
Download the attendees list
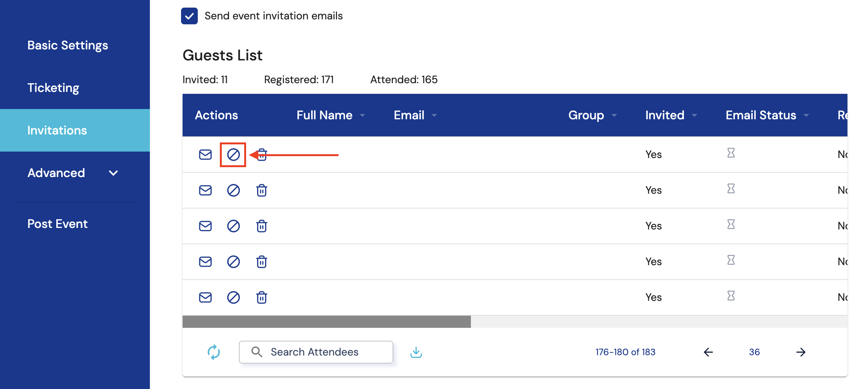click(x=416, y=352)
